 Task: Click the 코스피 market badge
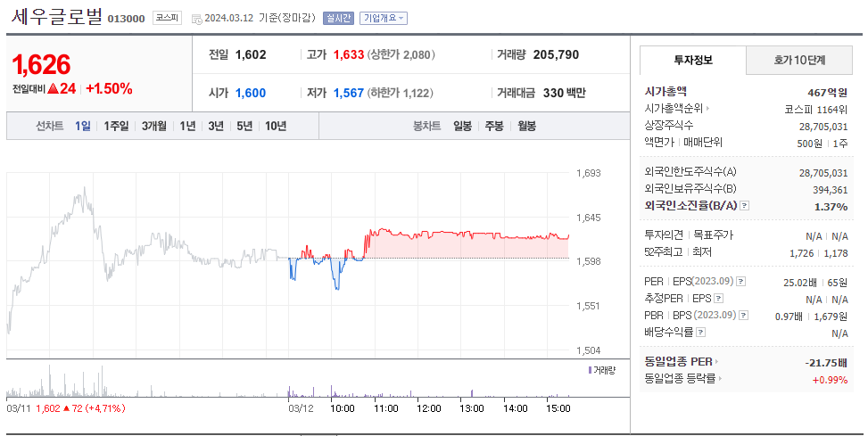(x=167, y=18)
